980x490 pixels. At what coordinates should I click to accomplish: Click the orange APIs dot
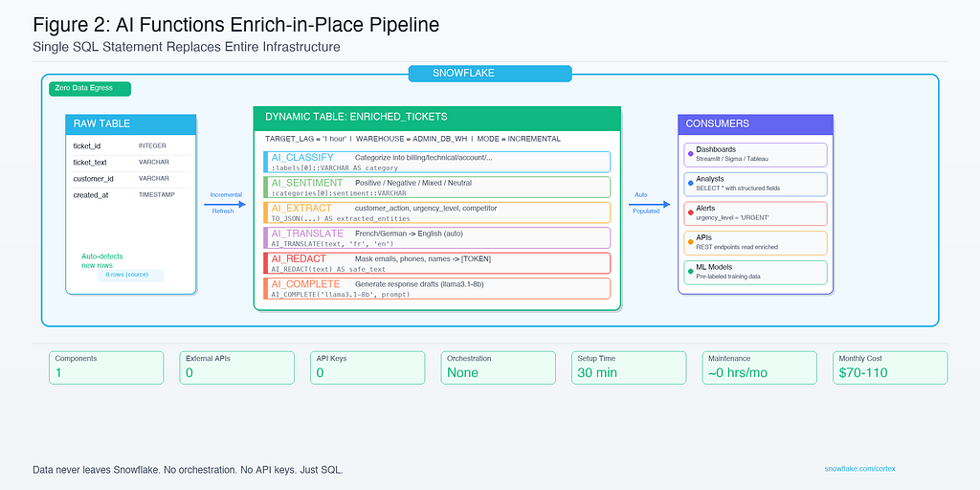pos(691,241)
